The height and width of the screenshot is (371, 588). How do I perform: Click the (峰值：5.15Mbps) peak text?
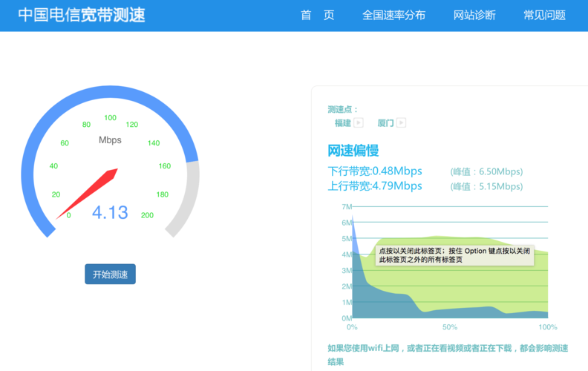click(486, 186)
